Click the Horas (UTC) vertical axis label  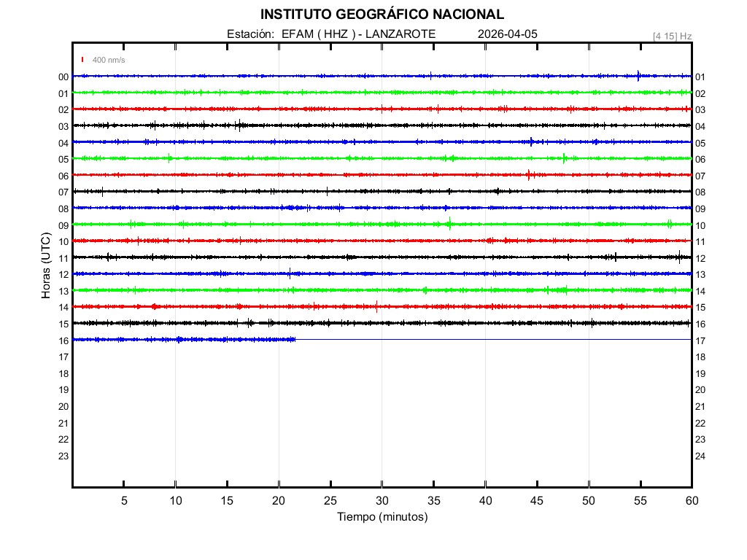tap(46, 266)
